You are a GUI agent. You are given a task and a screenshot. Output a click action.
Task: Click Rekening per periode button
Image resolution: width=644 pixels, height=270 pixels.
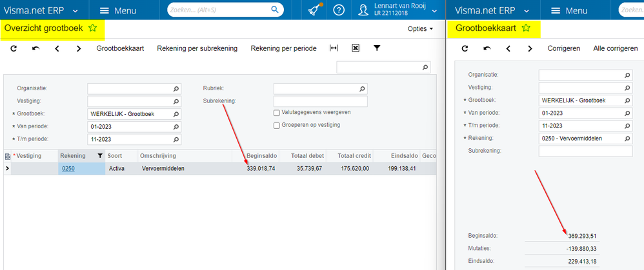(x=284, y=48)
